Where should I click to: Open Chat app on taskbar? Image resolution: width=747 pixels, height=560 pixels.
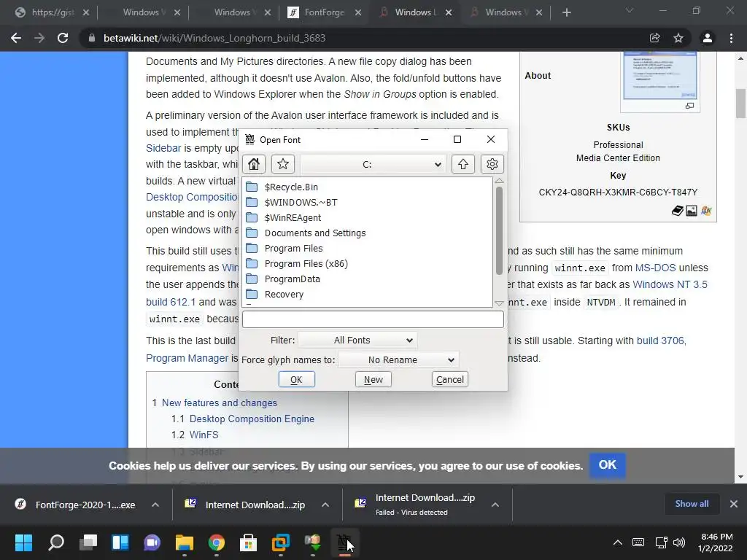[x=152, y=542]
